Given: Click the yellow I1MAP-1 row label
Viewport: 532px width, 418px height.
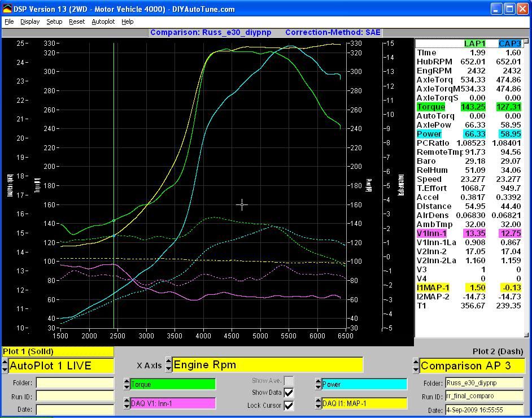Looking at the screenshot, I should pos(433,288).
